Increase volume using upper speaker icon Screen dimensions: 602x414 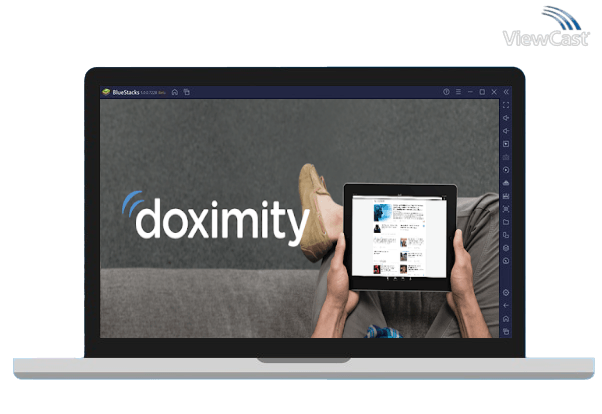pos(506,118)
